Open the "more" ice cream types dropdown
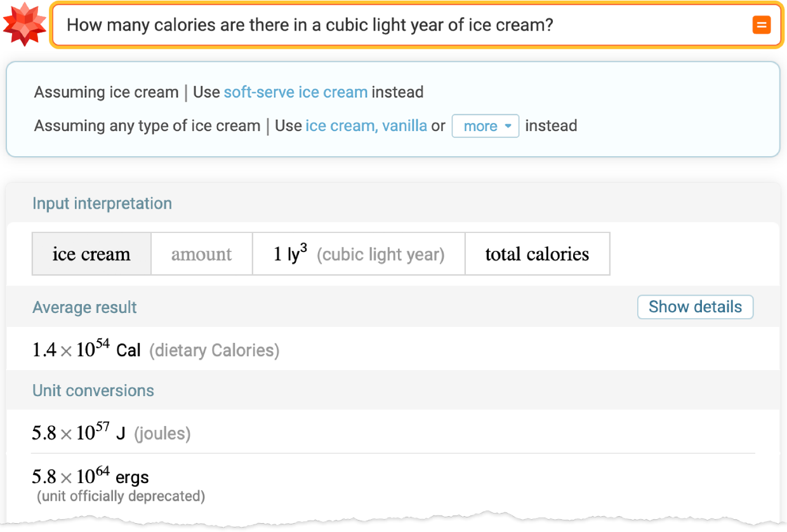 click(x=485, y=126)
